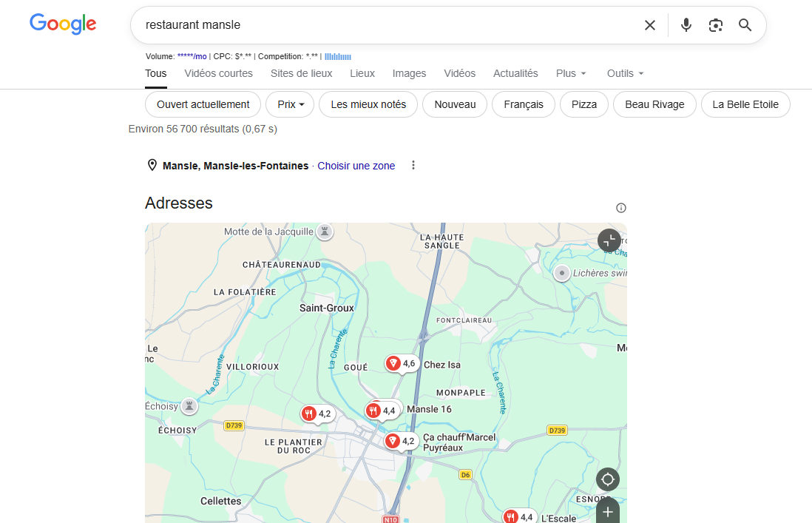Click the Motte de la Jacquille landmark icon

tap(325, 232)
